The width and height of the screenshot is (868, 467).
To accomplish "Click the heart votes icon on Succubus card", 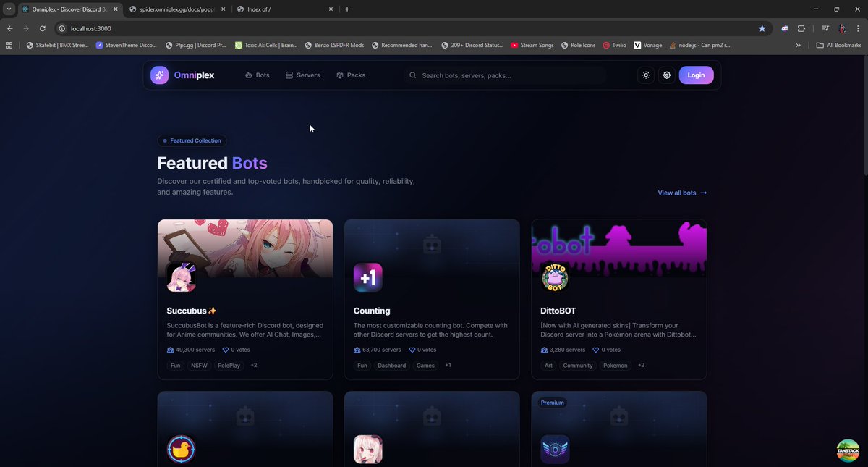I will tap(226, 350).
